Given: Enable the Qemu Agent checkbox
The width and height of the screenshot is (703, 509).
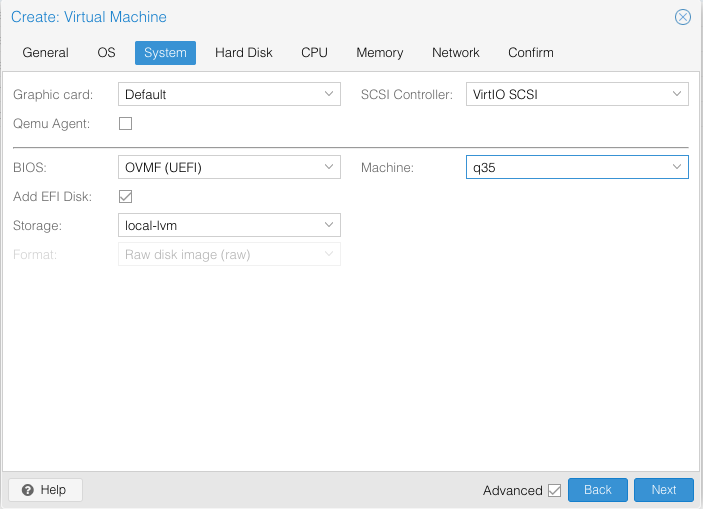Looking at the screenshot, I should point(126,123).
